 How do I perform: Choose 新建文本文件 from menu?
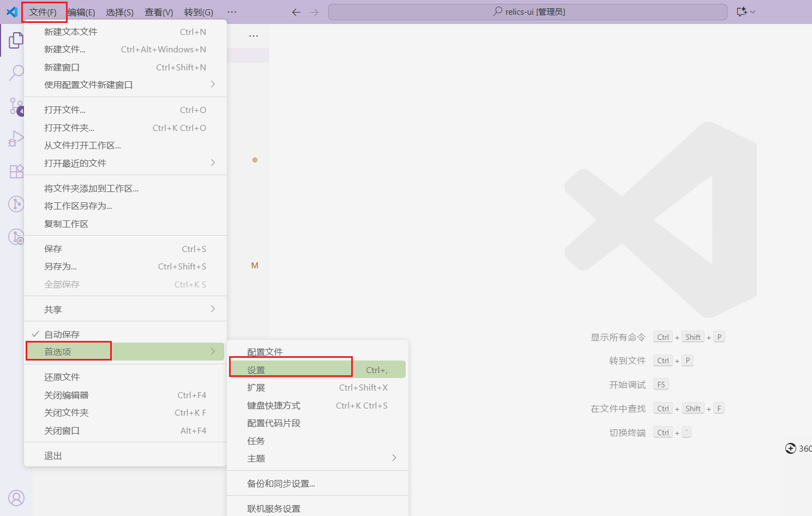coord(125,32)
